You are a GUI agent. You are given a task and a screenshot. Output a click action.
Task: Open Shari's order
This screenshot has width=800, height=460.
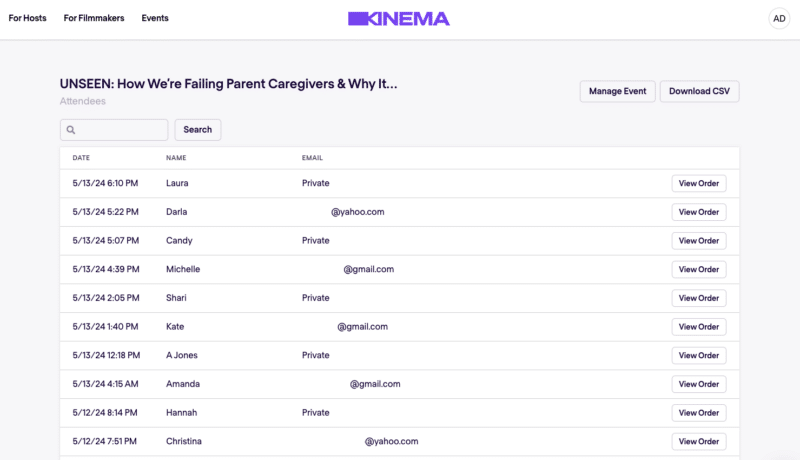click(699, 298)
